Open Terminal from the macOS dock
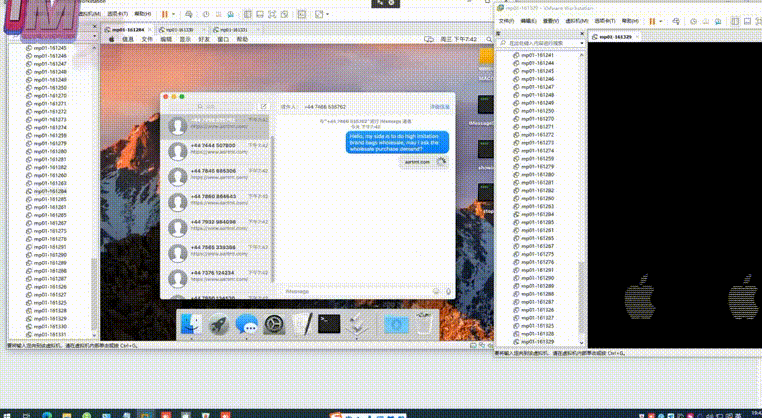 pyautogui.click(x=329, y=324)
